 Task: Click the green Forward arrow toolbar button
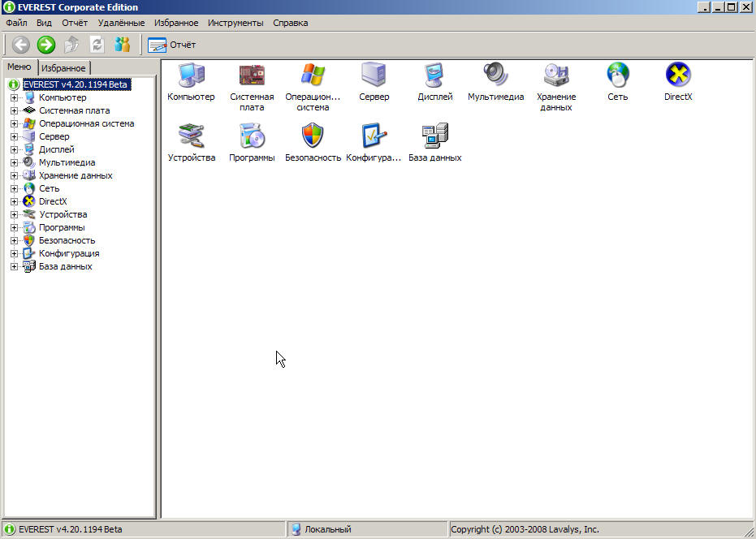[46, 45]
